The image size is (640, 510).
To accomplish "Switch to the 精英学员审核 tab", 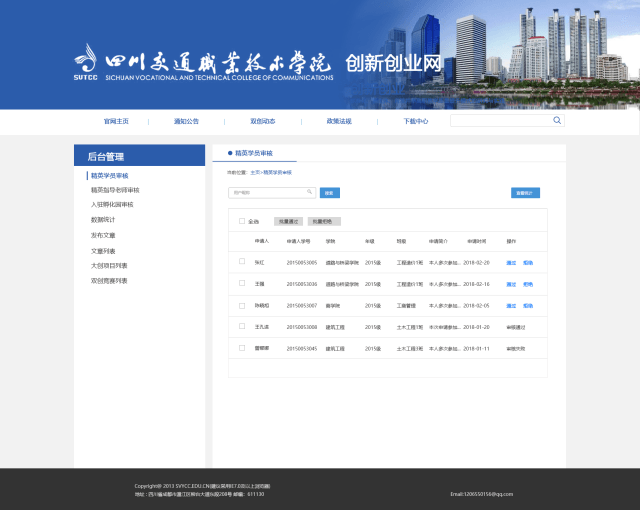I will point(252,154).
